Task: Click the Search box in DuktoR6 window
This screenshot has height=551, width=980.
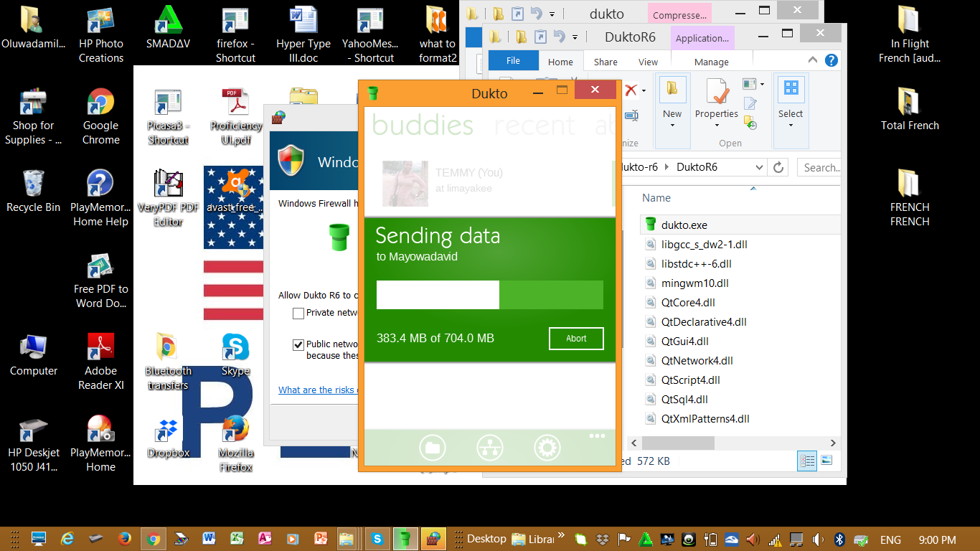Action: [x=819, y=167]
